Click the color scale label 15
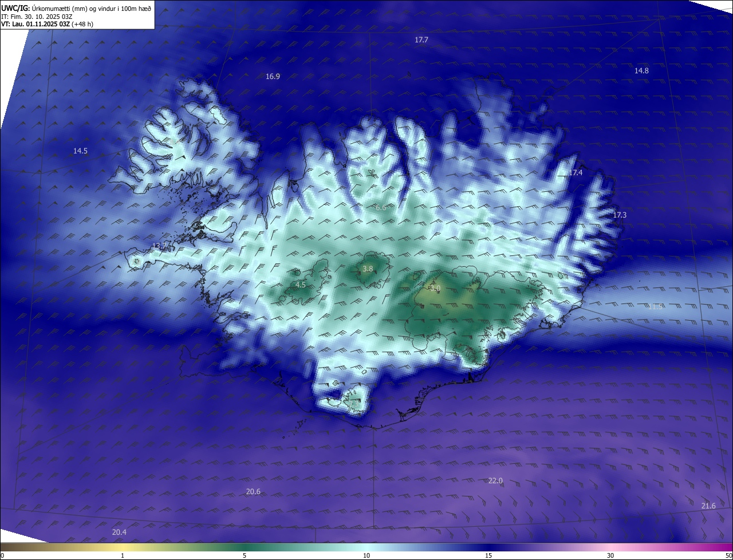The width and height of the screenshot is (733, 560). click(x=488, y=555)
